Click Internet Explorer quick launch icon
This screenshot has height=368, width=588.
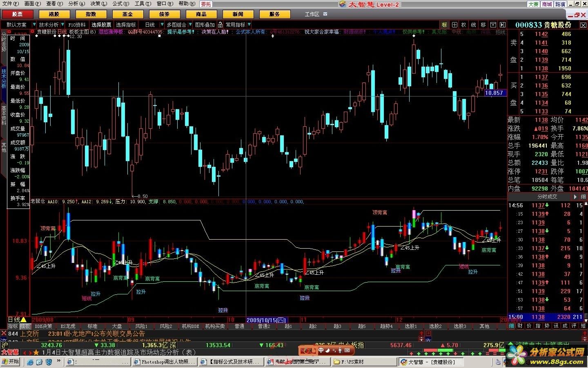click(x=31, y=362)
